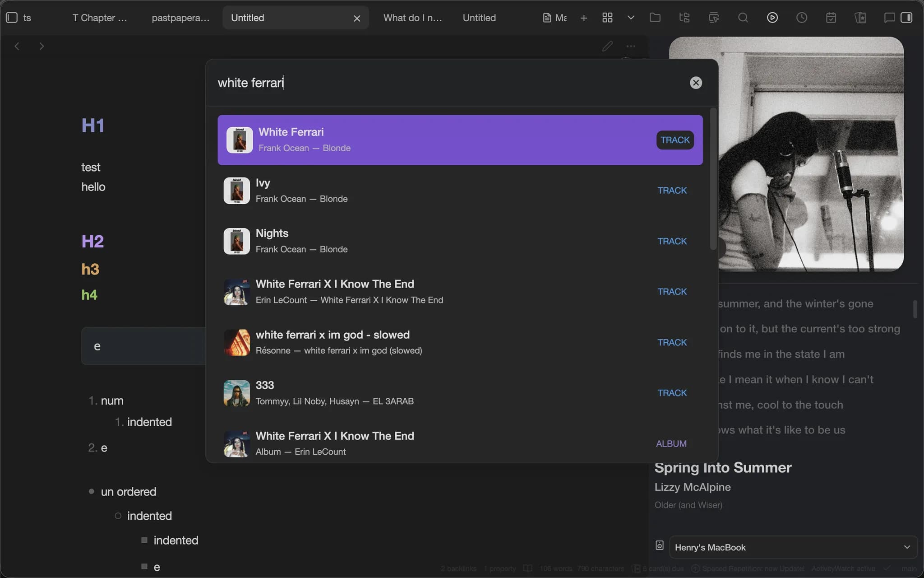Switch to the rightmost Untitled tab
The width and height of the screenshot is (924, 578).
click(479, 18)
